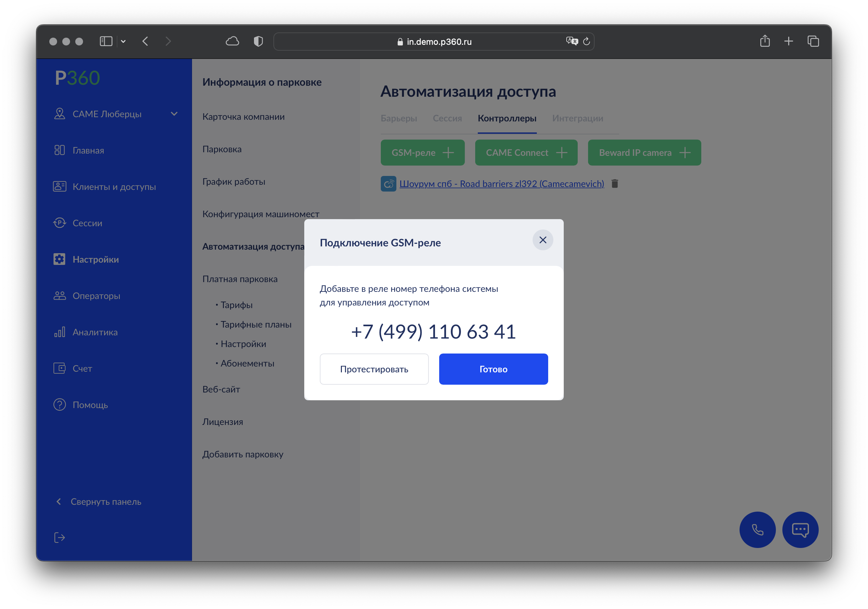Image resolution: width=868 pixels, height=609 pixels.
Task: Click the phone call floating button
Action: coord(757,529)
